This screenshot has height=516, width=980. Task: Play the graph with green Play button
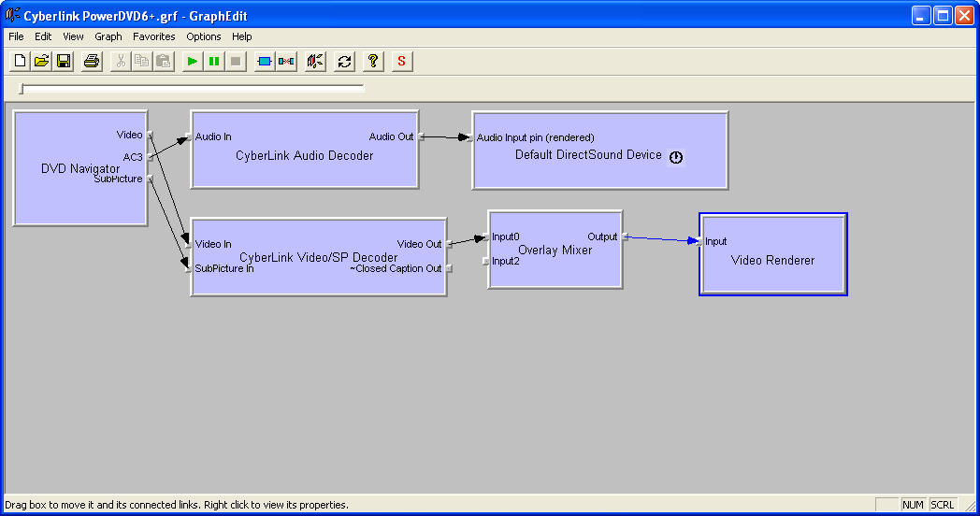[193, 61]
